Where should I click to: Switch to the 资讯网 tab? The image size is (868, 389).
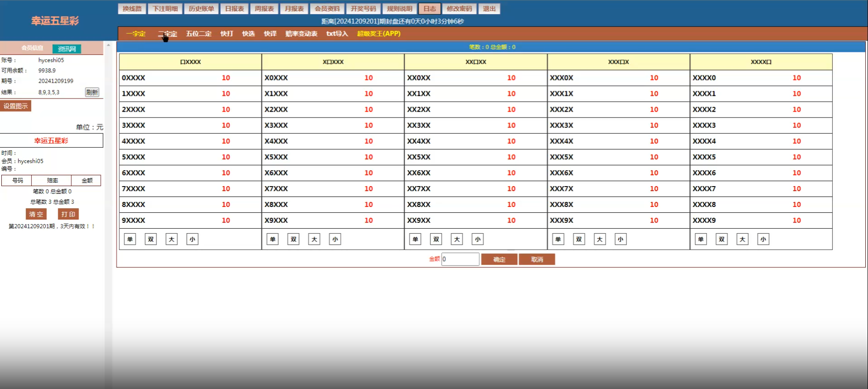[x=66, y=49]
